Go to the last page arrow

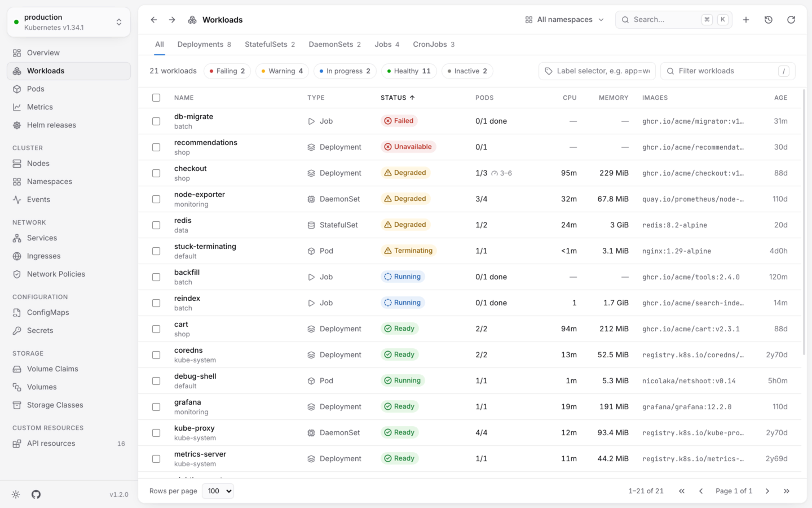coord(787,491)
